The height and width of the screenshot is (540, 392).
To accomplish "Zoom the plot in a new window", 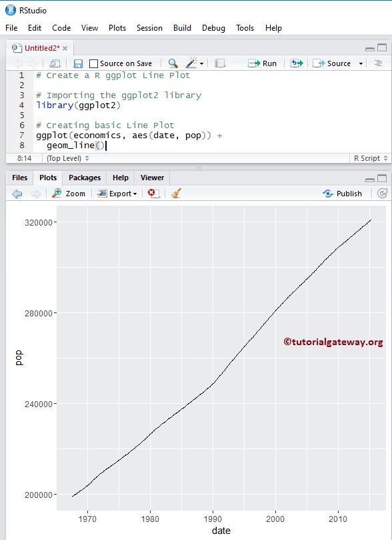I will click(x=69, y=193).
